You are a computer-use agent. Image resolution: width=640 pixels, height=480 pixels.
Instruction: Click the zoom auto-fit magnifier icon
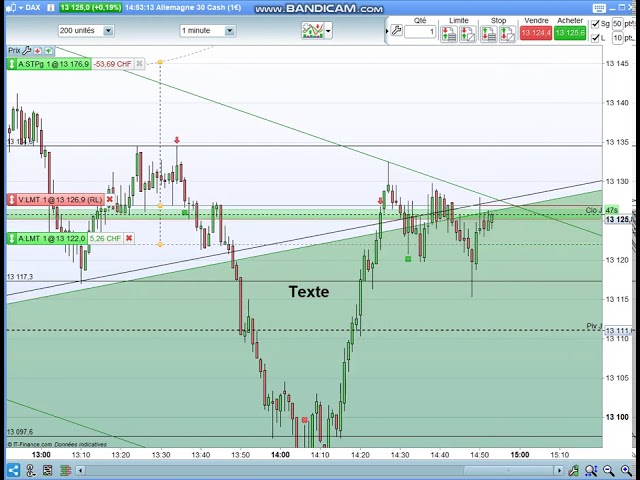591,470
